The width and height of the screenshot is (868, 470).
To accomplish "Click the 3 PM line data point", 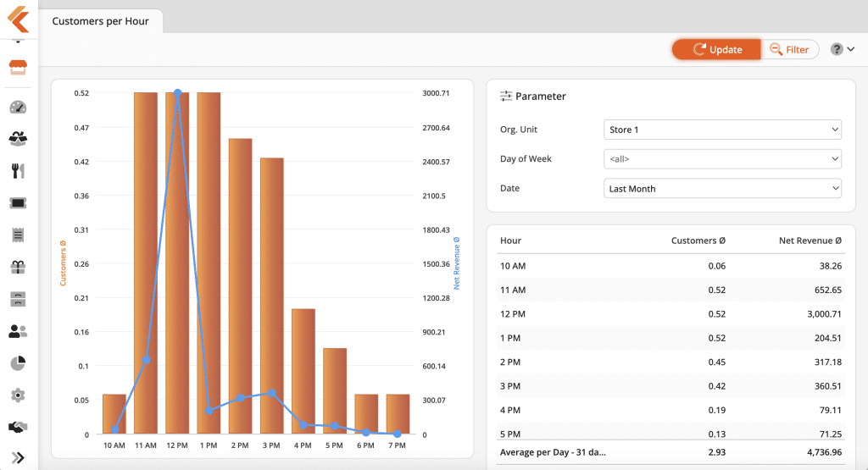I will point(272,393).
